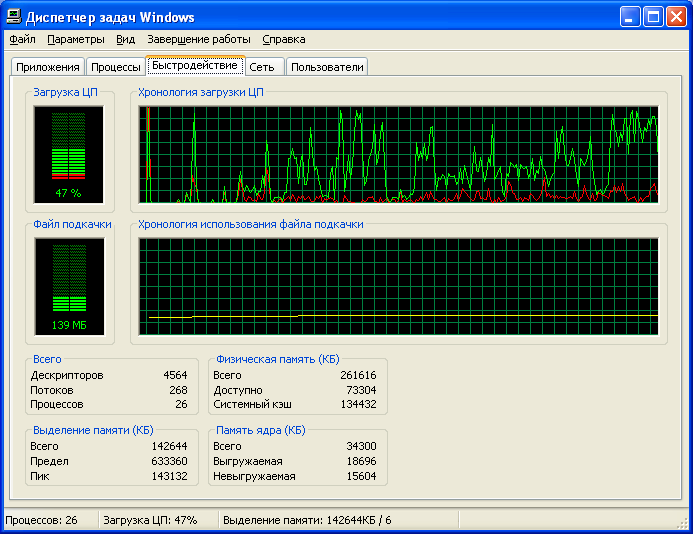The height and width of the screenshot is (534, 693).
Task: Click the CPU usage history graph
Action: click(399, 154)
